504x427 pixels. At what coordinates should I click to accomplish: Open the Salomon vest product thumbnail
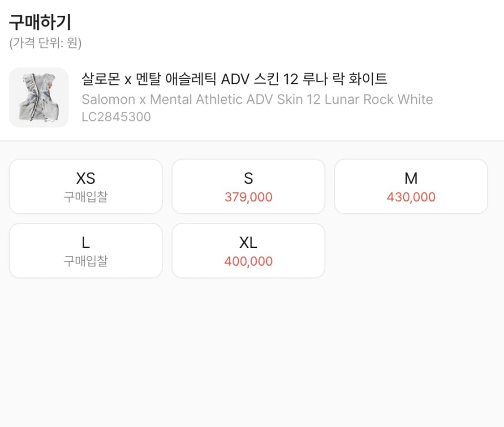click(38, 97)
